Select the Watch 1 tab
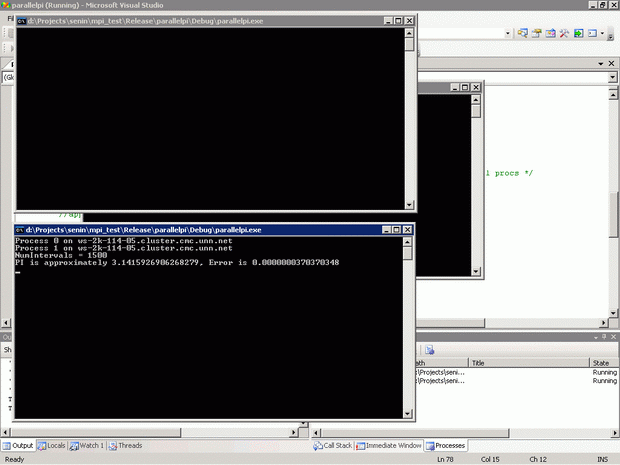 86,445
